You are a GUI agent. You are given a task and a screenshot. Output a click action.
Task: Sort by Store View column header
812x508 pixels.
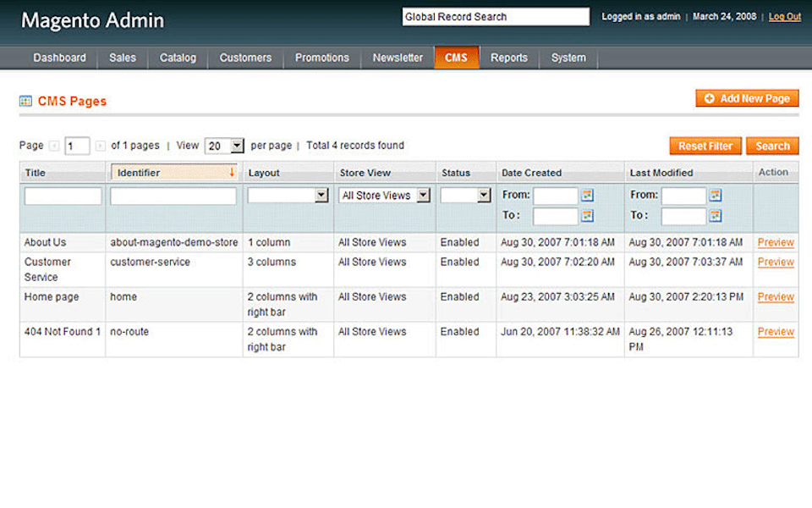[365, 173]
